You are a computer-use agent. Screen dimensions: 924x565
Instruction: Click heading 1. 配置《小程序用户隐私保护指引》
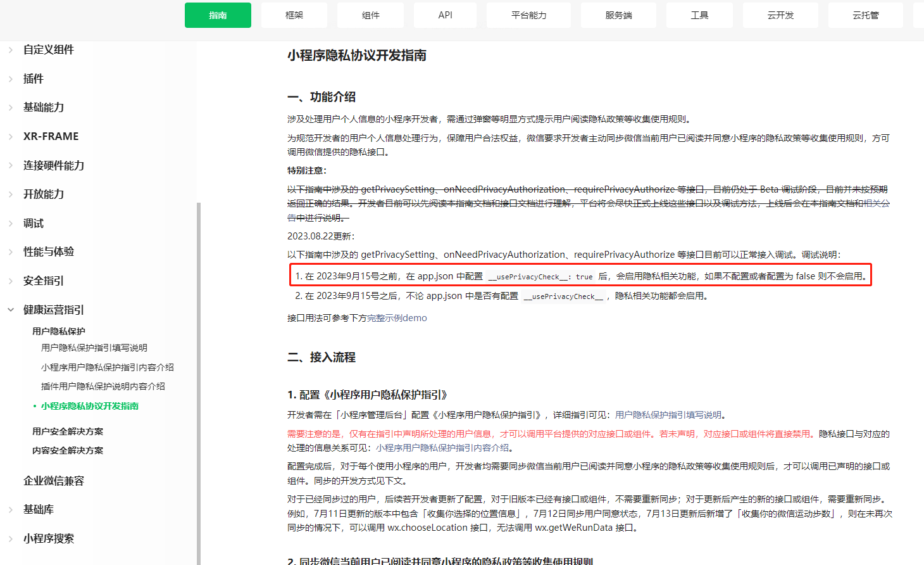[x=367, y=395]
